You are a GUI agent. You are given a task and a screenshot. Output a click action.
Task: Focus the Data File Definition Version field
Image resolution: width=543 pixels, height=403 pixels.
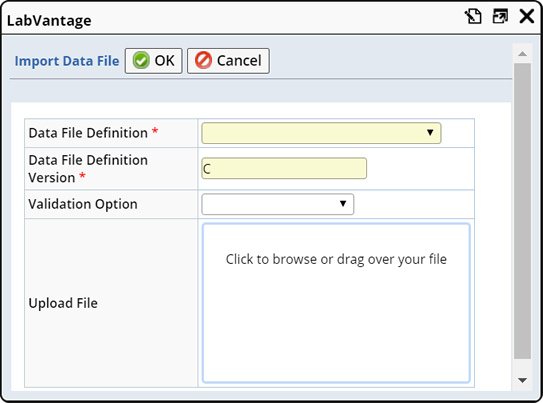[284, 169]
